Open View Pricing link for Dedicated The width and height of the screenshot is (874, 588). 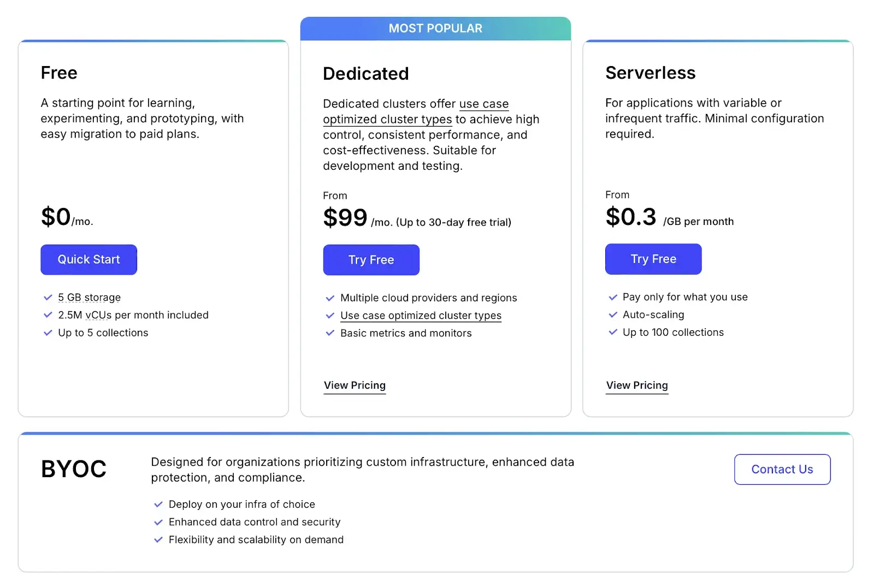pyautogui.click(x=355, y=385)
